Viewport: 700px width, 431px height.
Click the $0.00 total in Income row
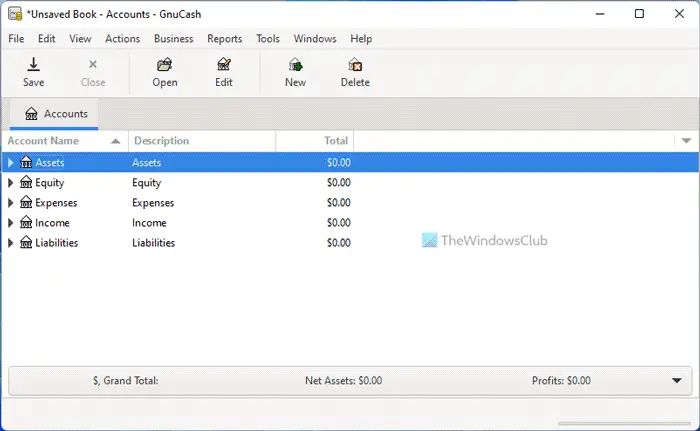339,222
